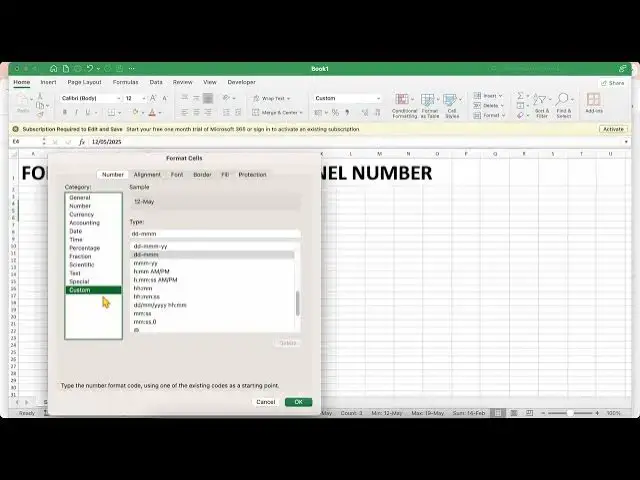The height and width of the screenshot is (480, 640).
Task: Click the Percent Style icon
Action: [335, 113]
